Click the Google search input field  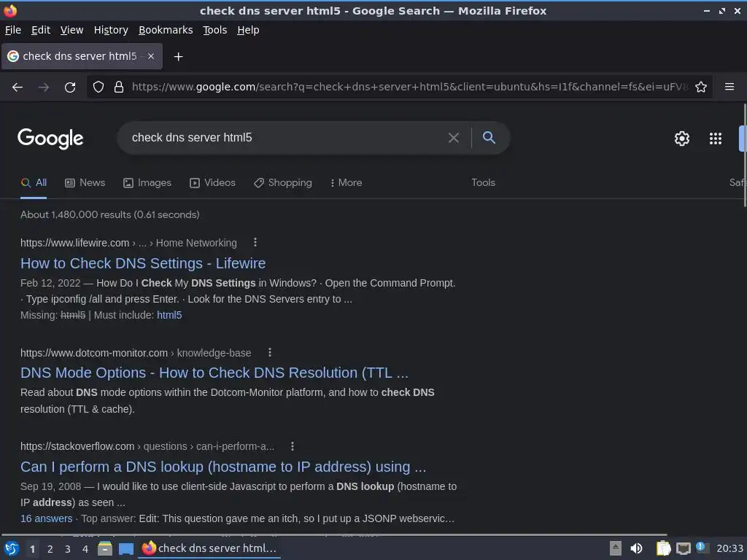286,138
